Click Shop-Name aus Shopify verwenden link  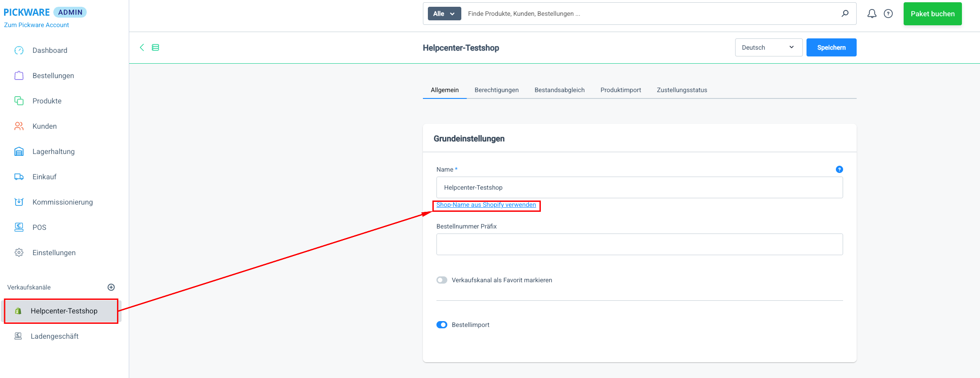(x=486, y=205)
